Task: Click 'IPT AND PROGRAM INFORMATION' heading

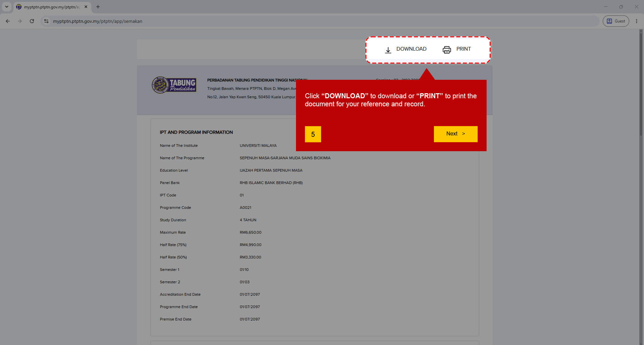Action: [x=196, y=132]
